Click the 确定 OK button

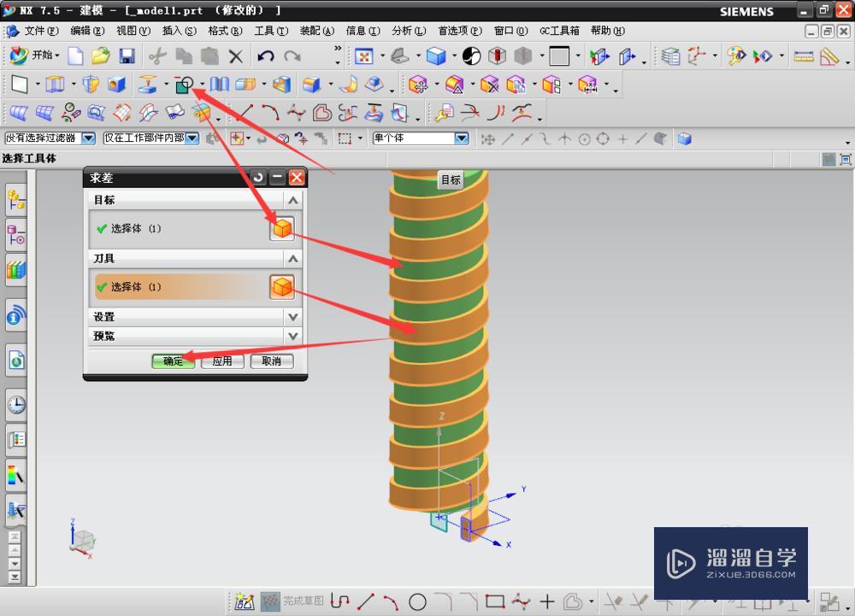[x=174, y=361]
